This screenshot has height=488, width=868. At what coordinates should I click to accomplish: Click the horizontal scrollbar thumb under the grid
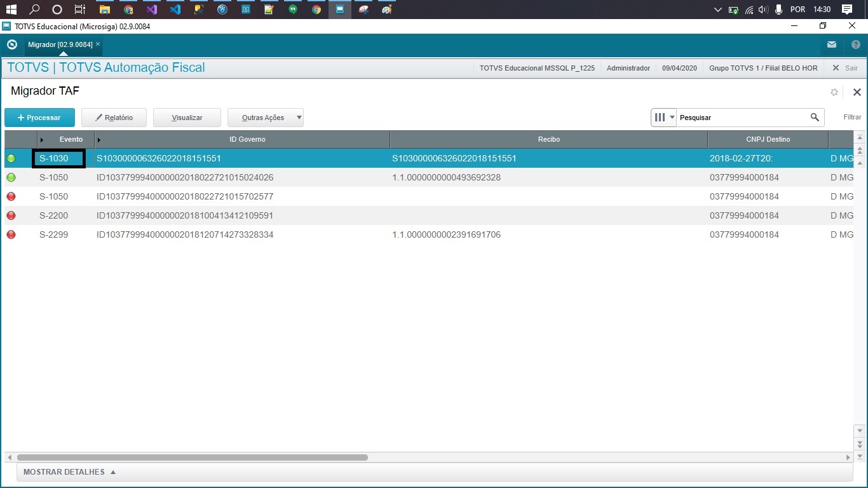pos(192,457)
